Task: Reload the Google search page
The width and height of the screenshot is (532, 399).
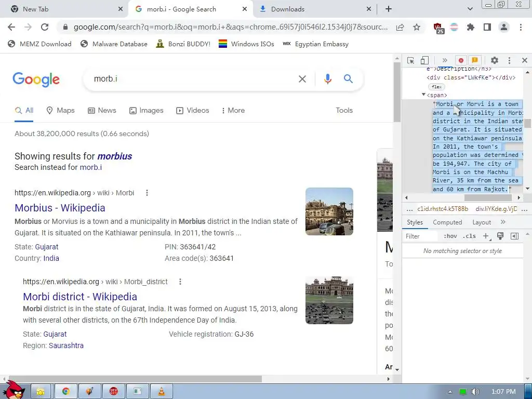Action: (x=45, y=27)
